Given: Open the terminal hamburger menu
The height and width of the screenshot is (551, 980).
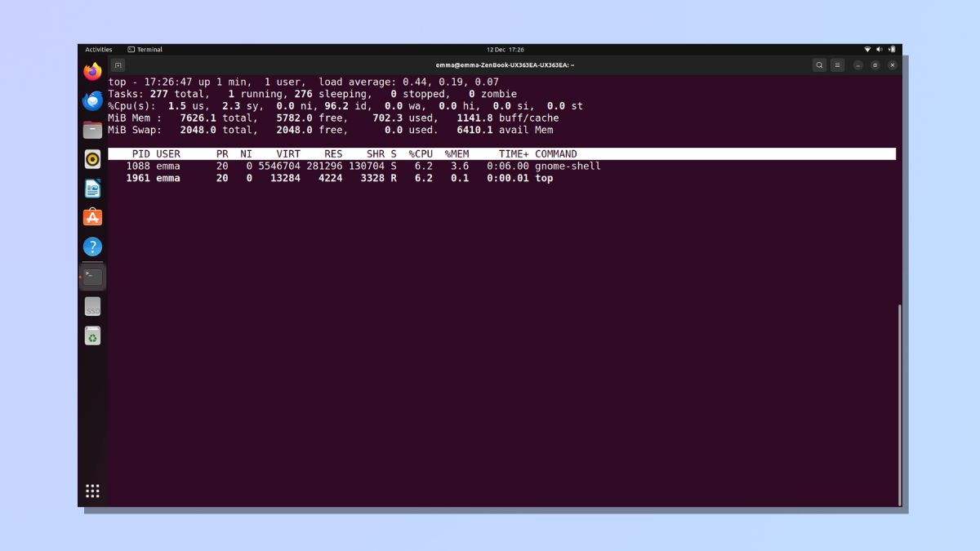Looking at the screenshot, I should 837,65.
